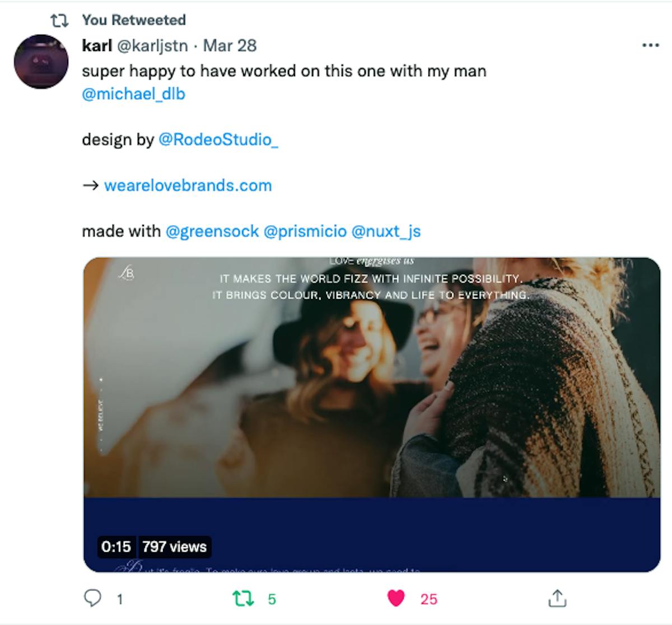Open the wearelovebrands.com link

coord(188,185)
